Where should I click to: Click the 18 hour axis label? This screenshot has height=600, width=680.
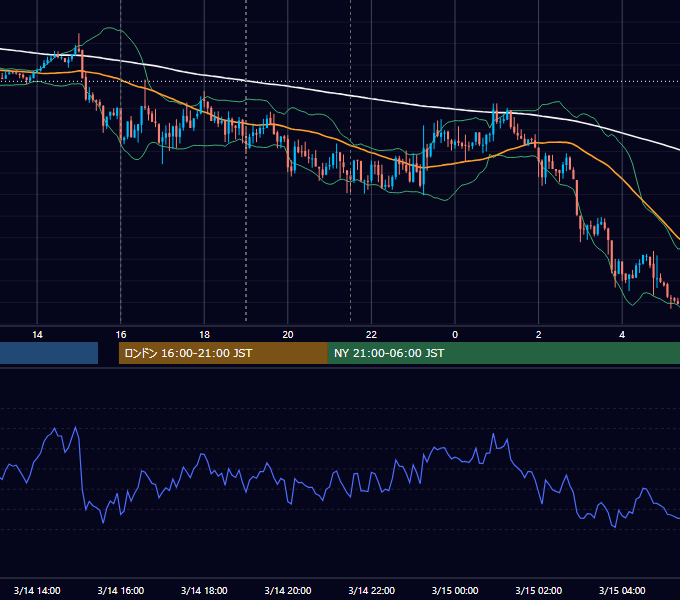(204, 334)
